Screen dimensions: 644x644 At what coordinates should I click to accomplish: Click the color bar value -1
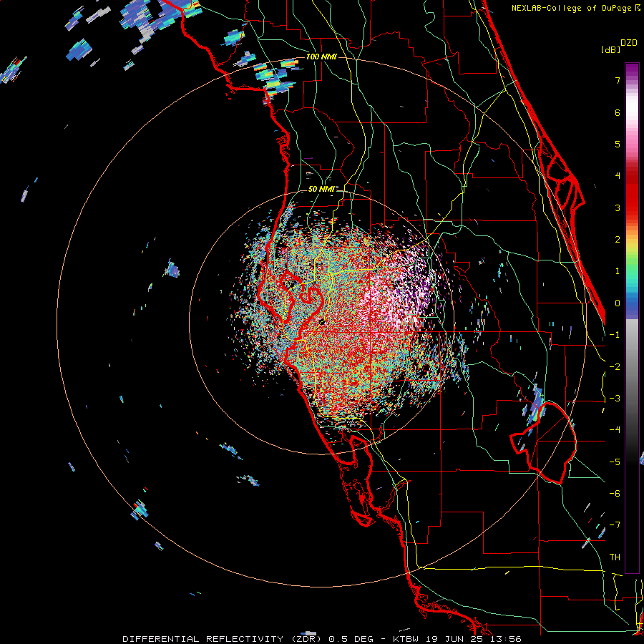(x=615, y=335)
